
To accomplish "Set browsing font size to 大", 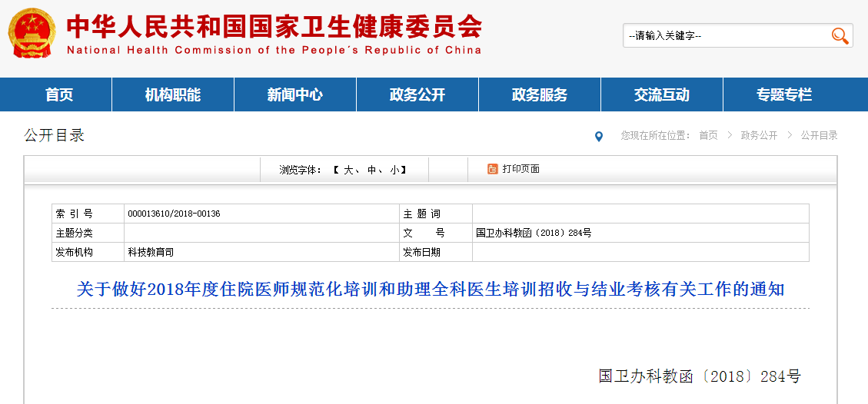I will coord(348,171).
